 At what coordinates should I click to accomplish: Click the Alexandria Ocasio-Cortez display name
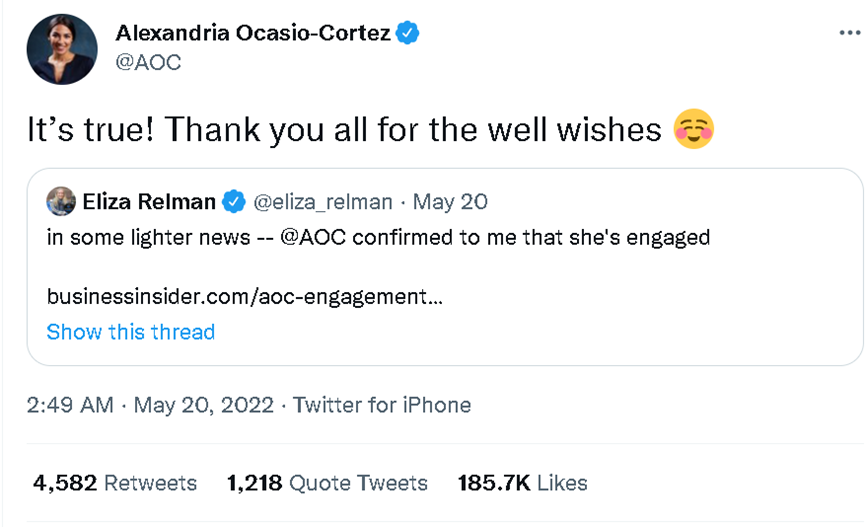(x=252, y=33)
